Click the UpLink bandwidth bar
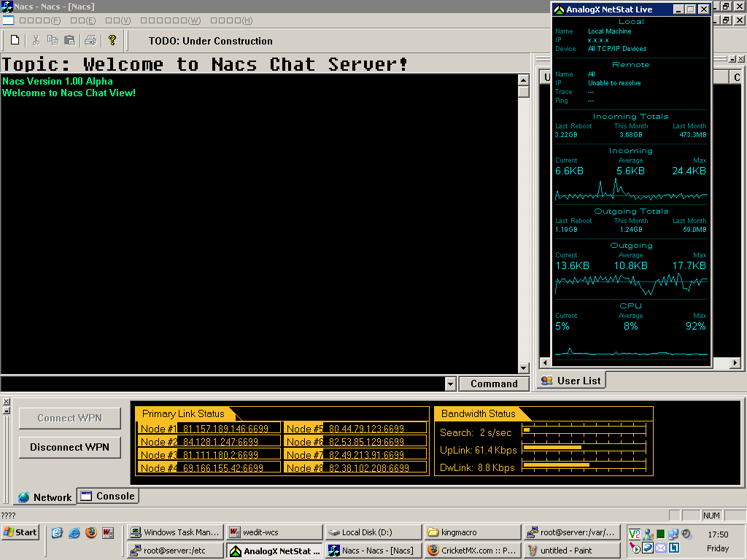747x560 pixels. tap(584, 448)
